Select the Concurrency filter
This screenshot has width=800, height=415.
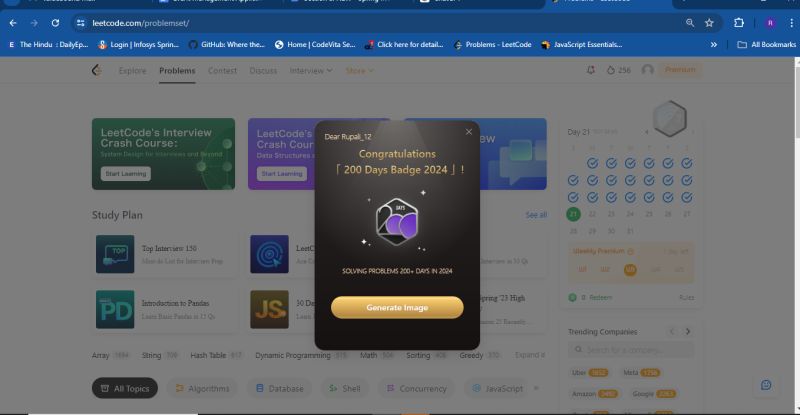[416, 388]
